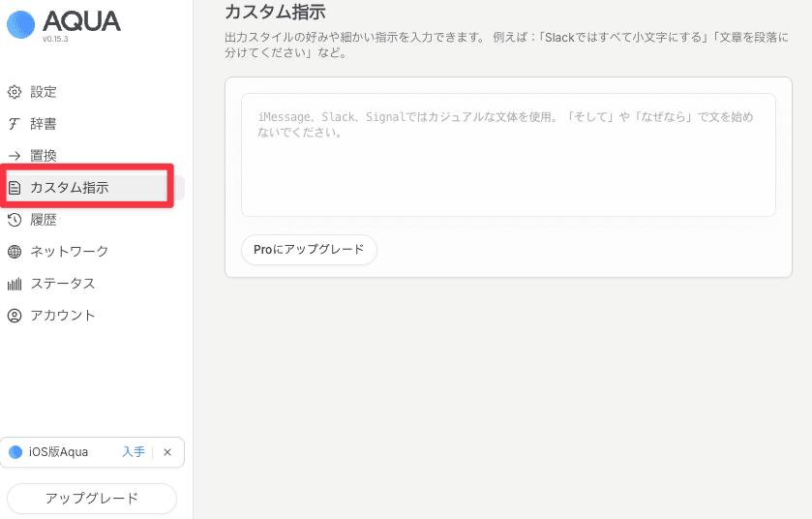Click the iOS版Aqua label
Screen dimensions: 812x519
tap(58, 452)
